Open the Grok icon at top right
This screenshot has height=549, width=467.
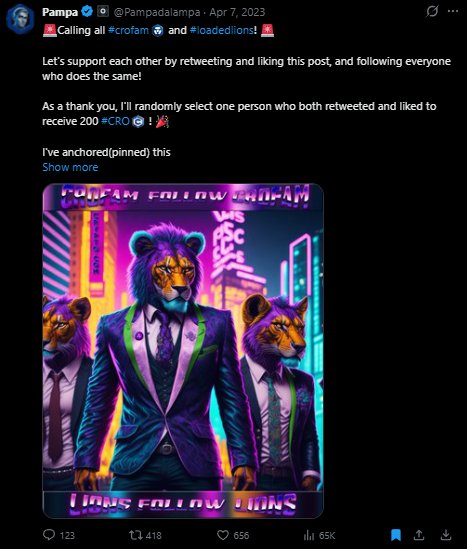coord(432,11)
